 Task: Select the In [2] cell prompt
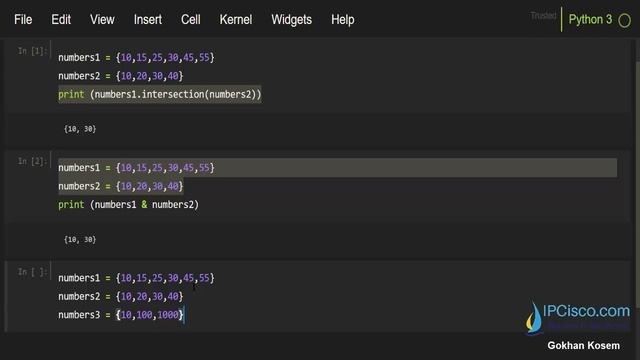[x=32, y=161]
